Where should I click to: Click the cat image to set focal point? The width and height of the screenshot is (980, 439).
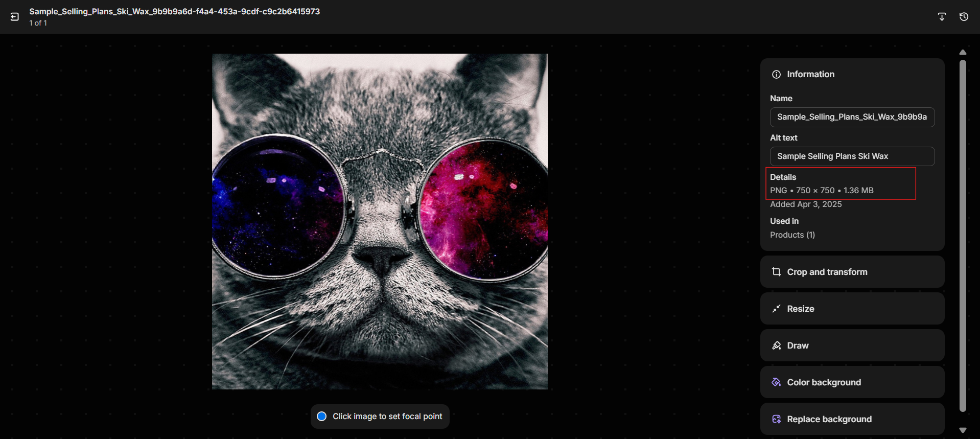pos(380,221)
